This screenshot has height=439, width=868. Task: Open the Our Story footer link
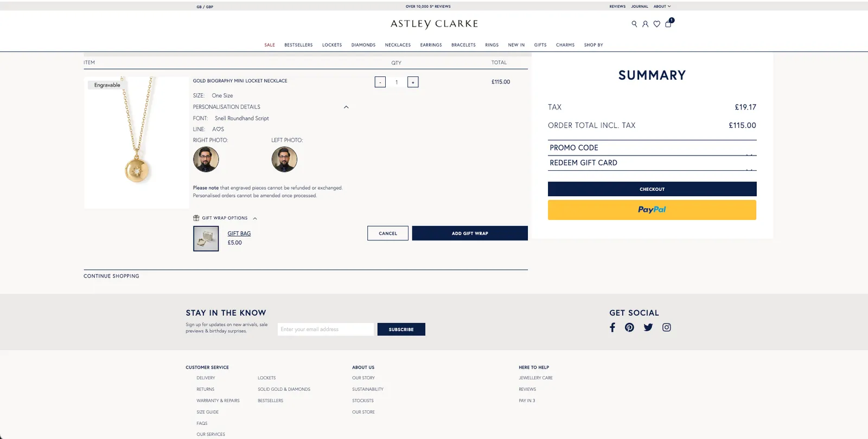tap(363, 378)
